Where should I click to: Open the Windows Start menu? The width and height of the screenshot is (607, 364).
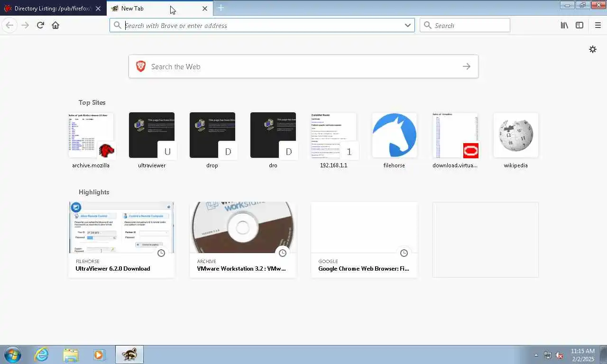click(12, 355)
